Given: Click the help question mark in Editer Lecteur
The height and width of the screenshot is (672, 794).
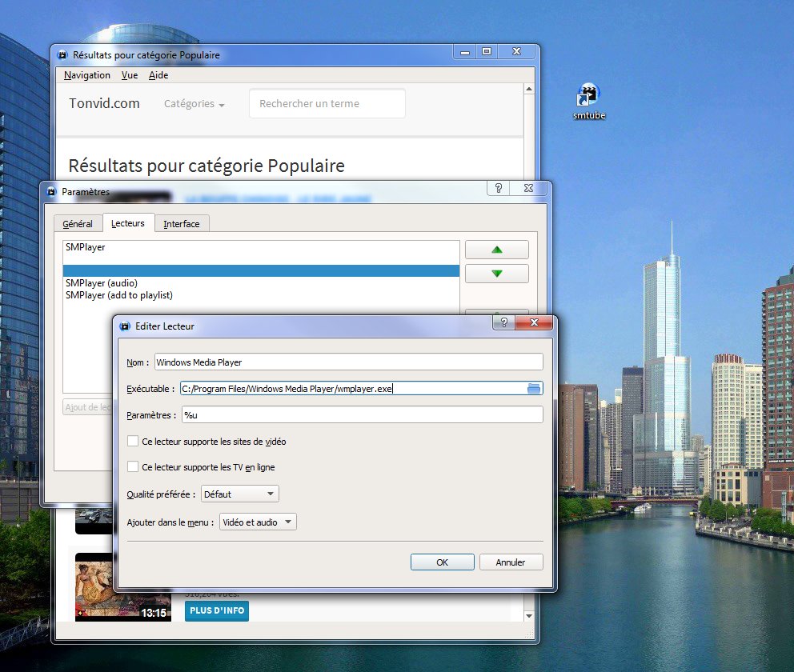Looking at the screenshot, I should point(503,322).
